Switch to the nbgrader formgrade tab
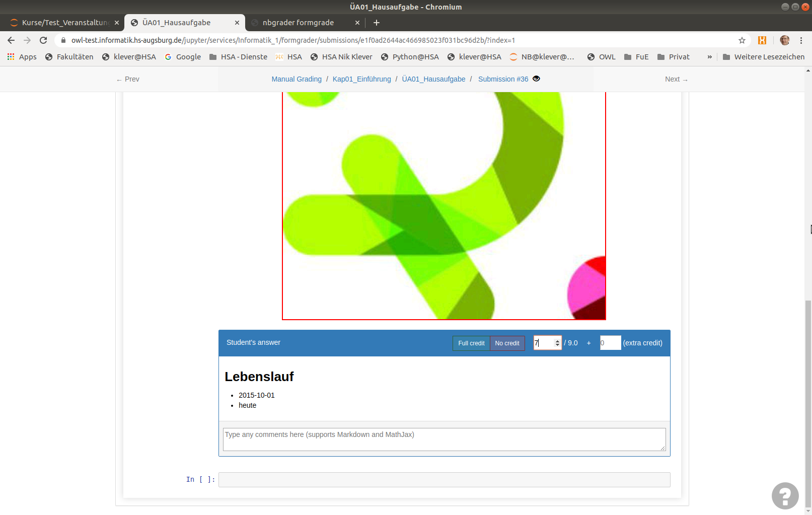The width and height of the screenshot is (812, 515). coord(305,23)
